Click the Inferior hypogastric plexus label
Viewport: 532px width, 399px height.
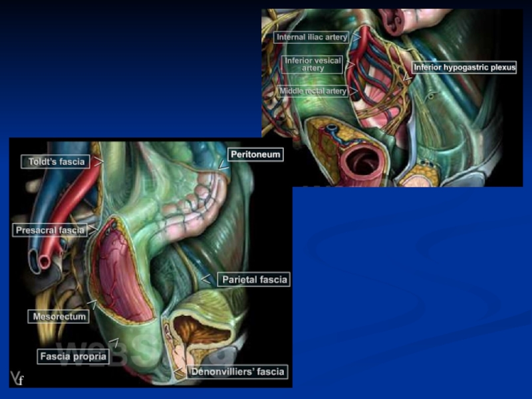[x=464, y=68]
